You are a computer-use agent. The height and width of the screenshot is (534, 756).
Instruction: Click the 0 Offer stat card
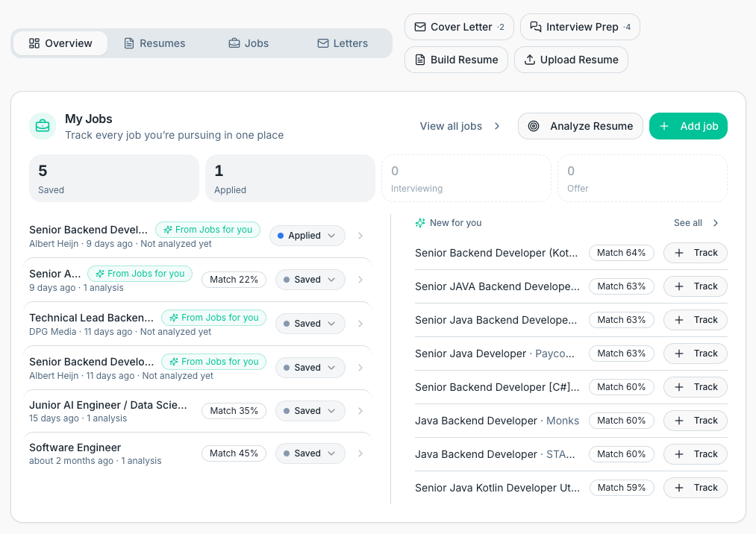pyautogui.click(x=643, y=178)
